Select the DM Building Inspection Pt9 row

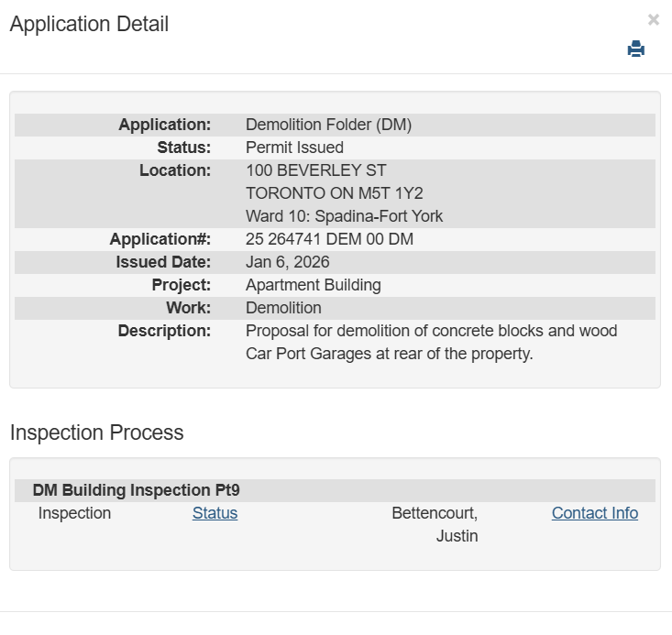[137, 490]
